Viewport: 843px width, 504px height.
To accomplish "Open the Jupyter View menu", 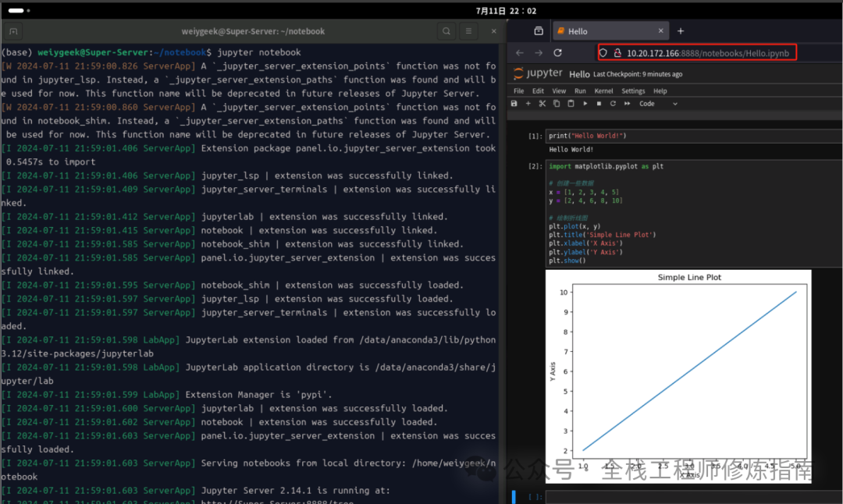I will click(559, 91).
